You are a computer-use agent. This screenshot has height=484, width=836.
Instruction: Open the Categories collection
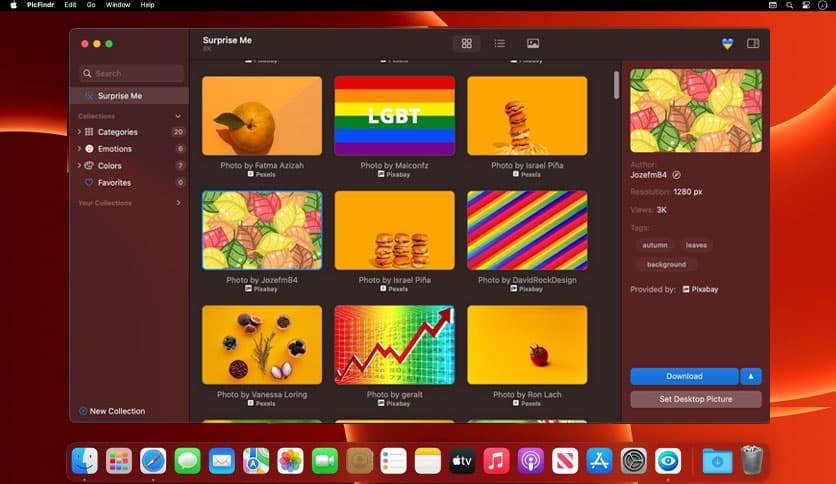[x=117, y=132]
